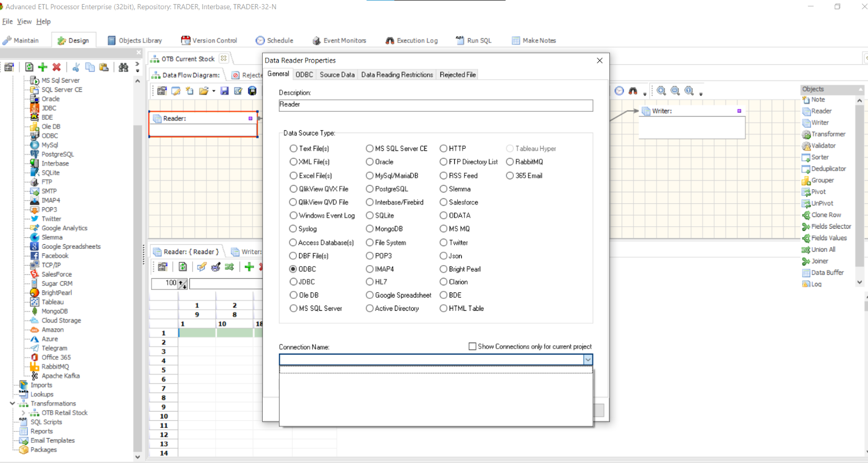Click the Writer node in the diagram

tap(692, 122)
